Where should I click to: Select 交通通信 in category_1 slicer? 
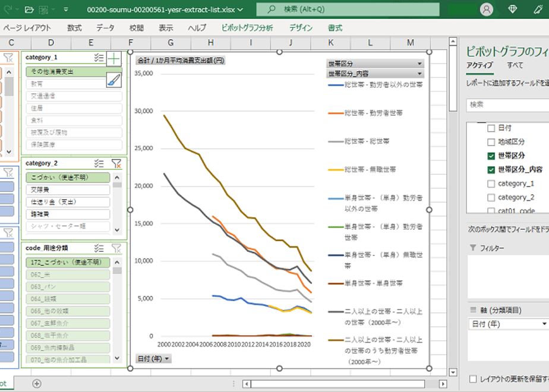[74, 96]
